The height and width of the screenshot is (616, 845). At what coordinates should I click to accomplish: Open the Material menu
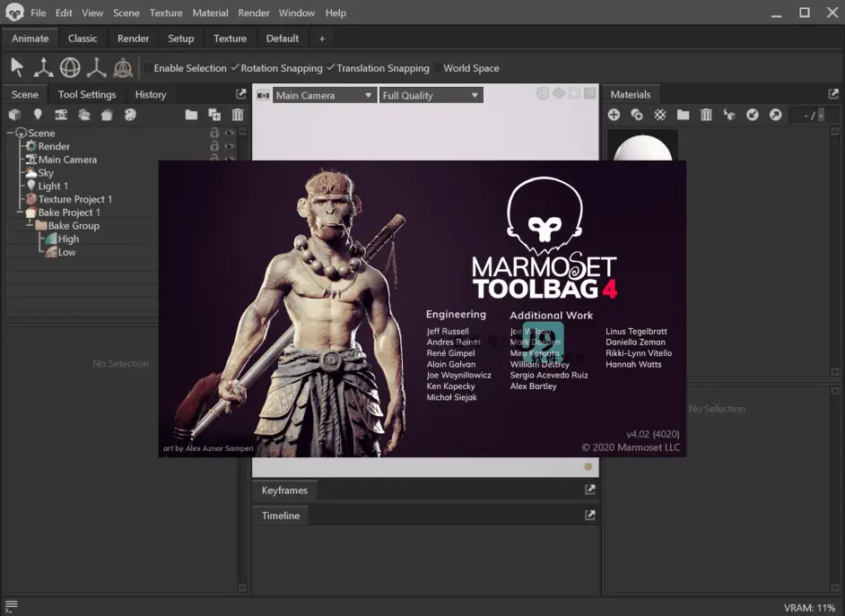tap(210, 13)
